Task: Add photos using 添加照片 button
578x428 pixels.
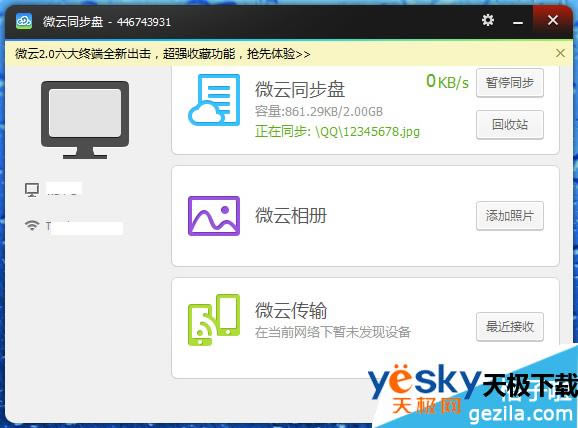Action: coord(510,216)
